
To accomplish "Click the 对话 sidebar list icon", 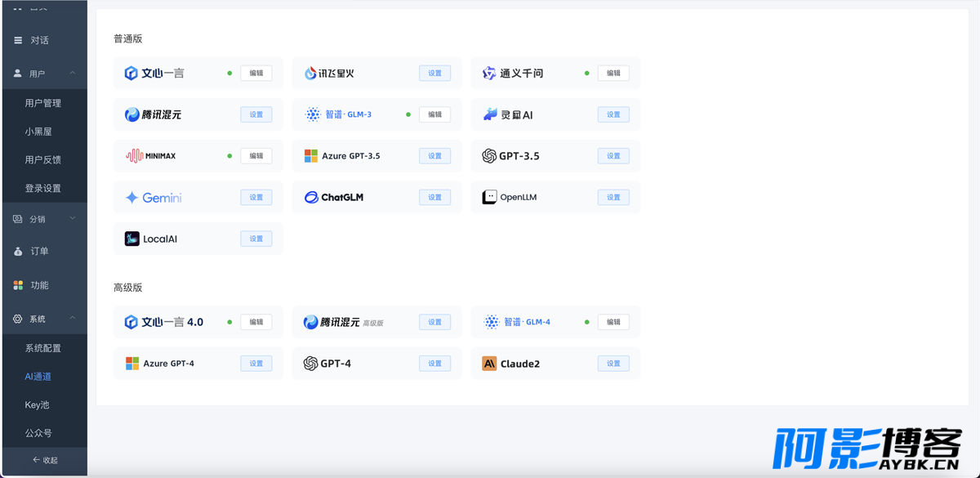I will coord(19,40).
